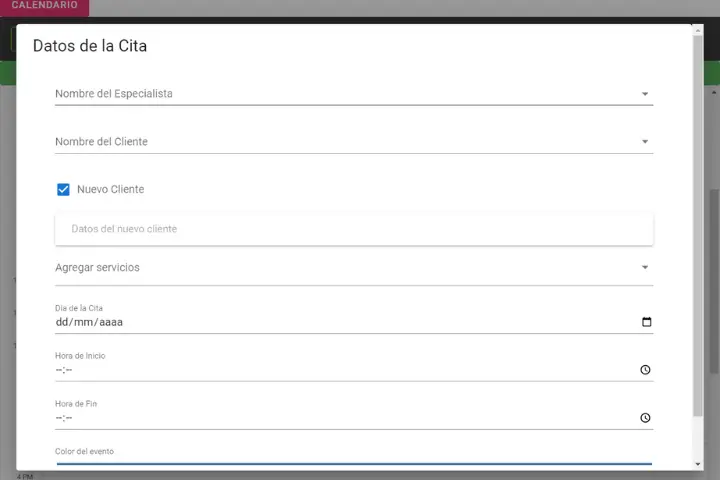Image resolution: width=720 pixels, height=480 pixels.
Task: Click the arrow icon beside Nombre del Cliente
Action: 645,142
